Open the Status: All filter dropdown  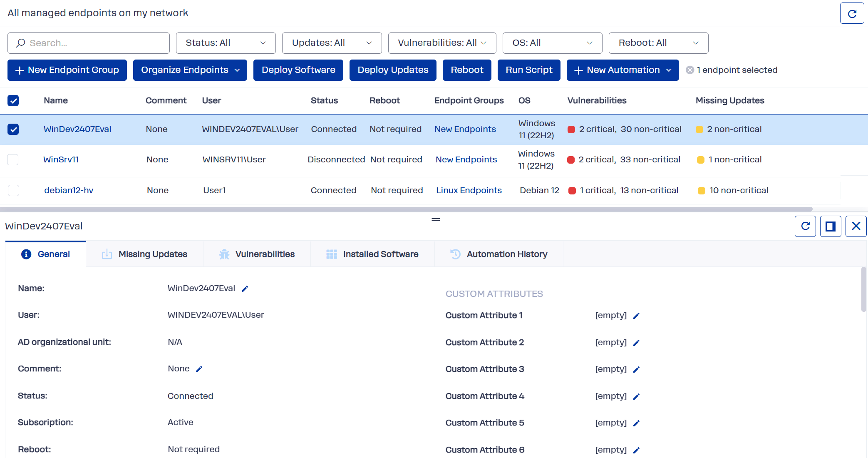point(226,43)
